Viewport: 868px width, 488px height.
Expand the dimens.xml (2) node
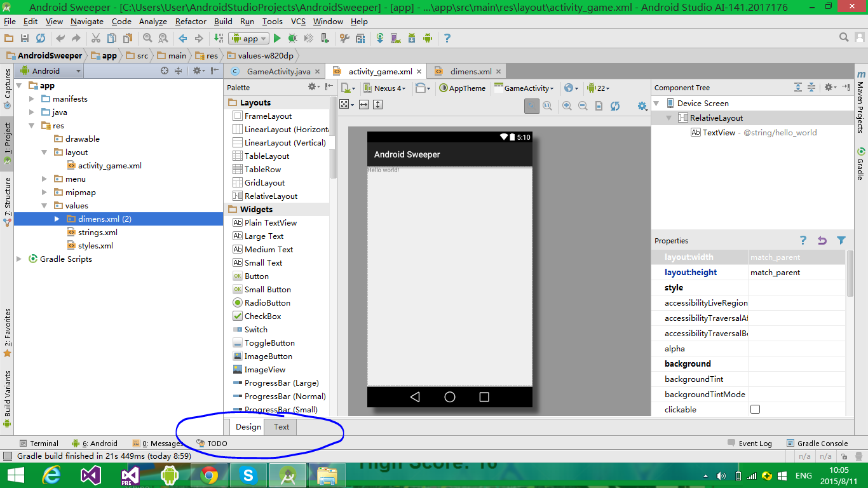[57, 219]
